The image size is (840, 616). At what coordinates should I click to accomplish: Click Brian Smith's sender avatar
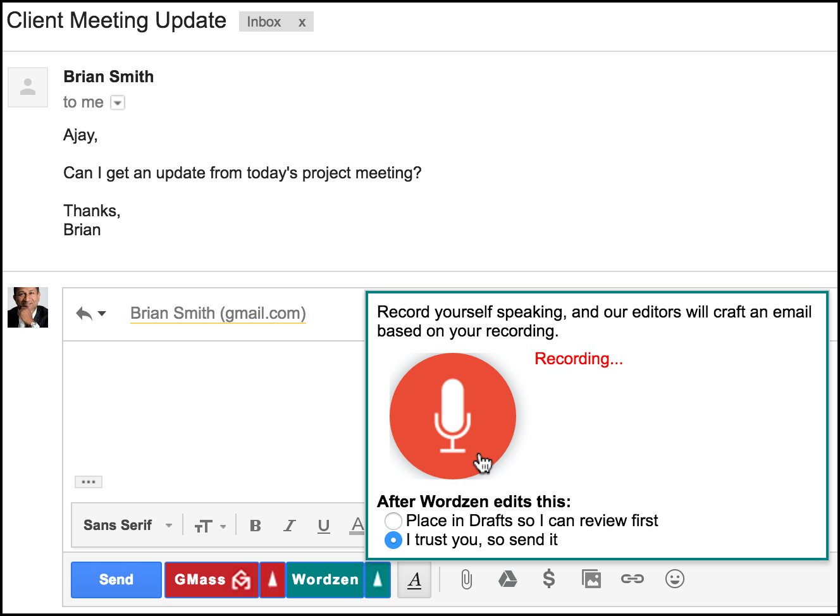pyautogui.click(x=28, y=87)
